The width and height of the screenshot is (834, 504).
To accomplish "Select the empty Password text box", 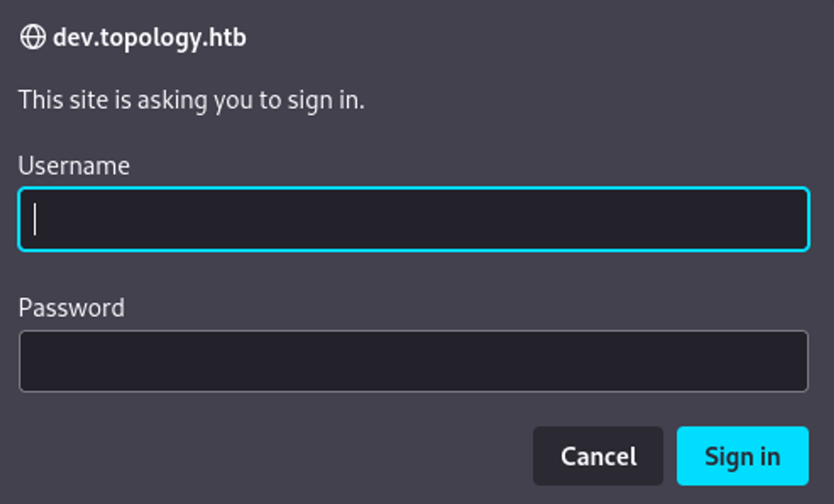I will (413, 361).
